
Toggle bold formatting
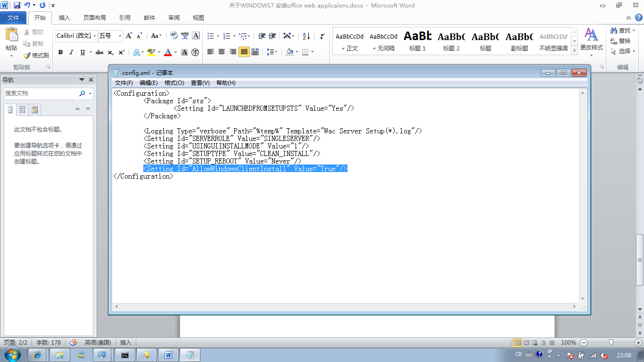point(60,52)
